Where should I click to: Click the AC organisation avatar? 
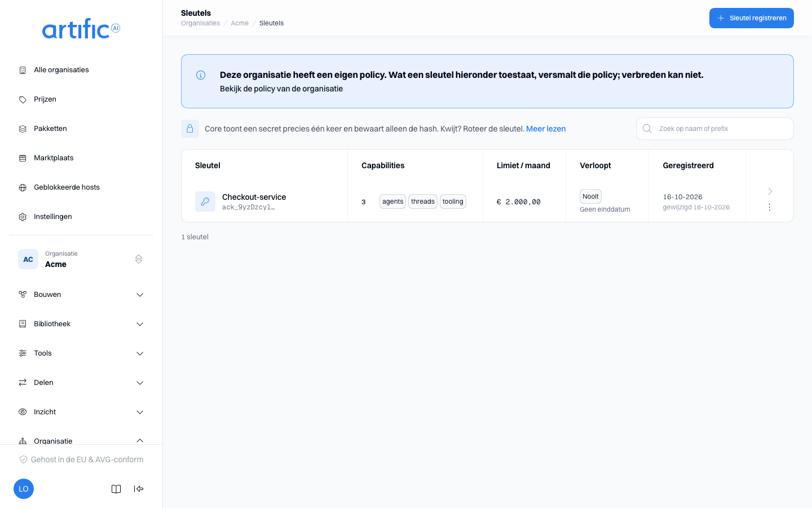coord(28,259)
